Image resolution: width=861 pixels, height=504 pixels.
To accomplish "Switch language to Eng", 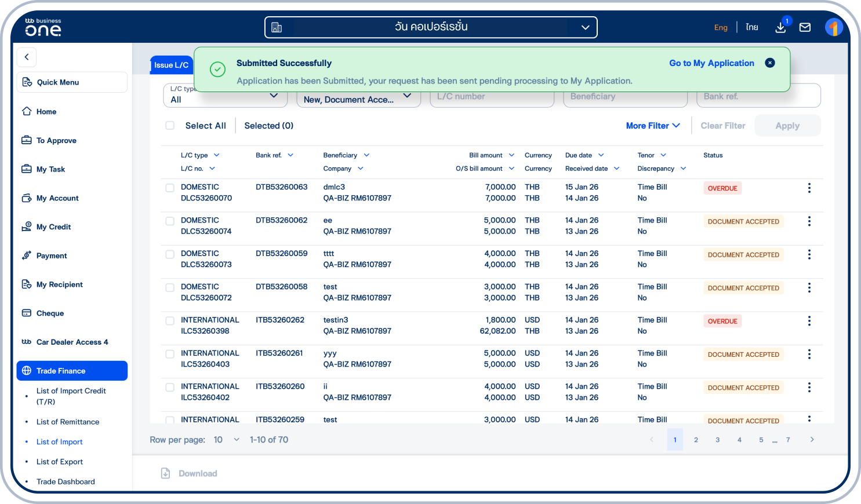I will 721,27.
